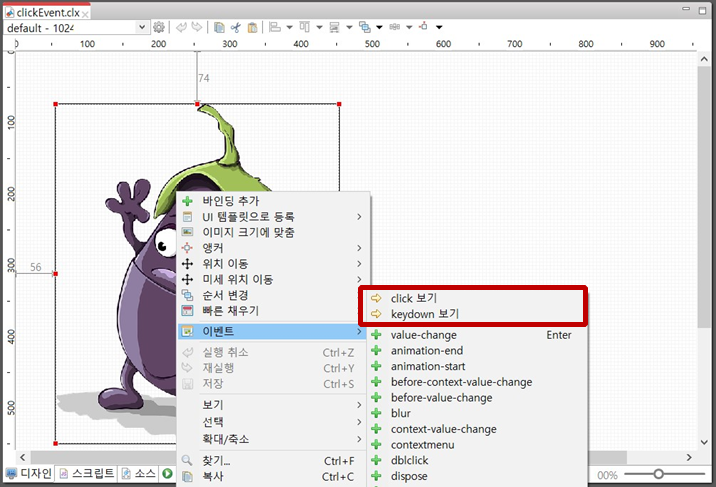
Task: Switch to the 디자인 tab
Action: 29,473
